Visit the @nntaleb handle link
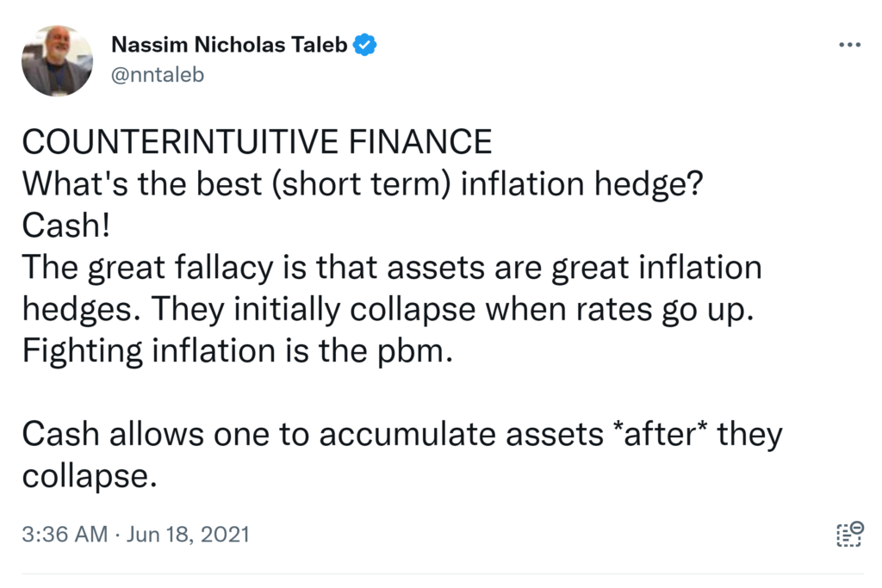882x588 pixels. pos(158,75)
